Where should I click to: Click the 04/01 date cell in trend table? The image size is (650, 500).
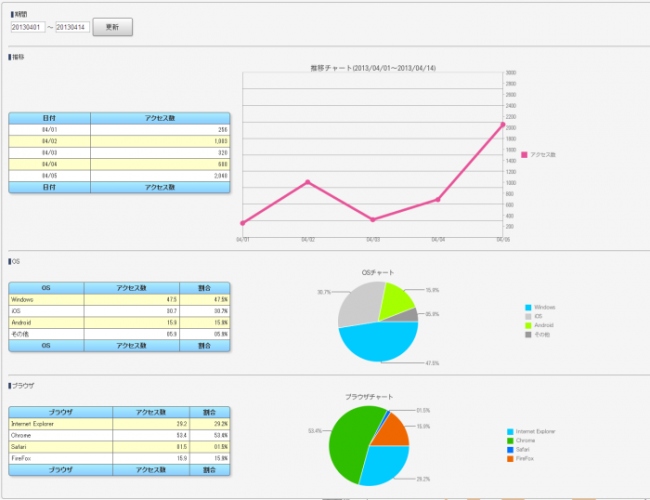click(49, 130)
